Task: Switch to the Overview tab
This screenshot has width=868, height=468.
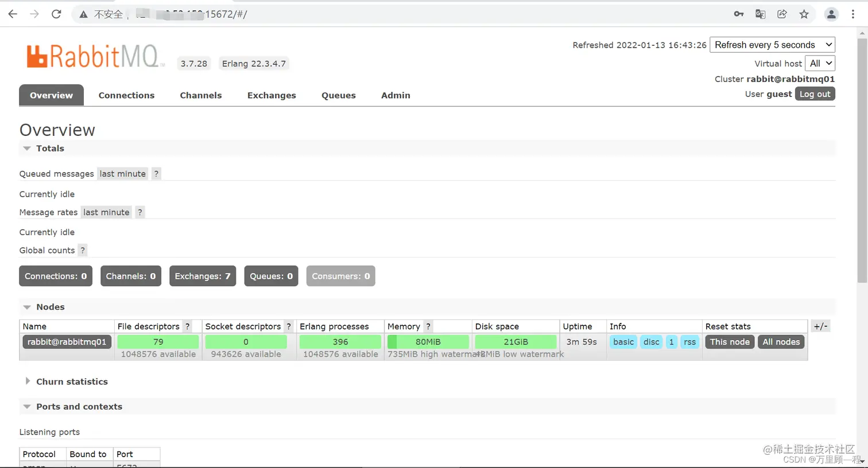Action: (x=52, y=95)
